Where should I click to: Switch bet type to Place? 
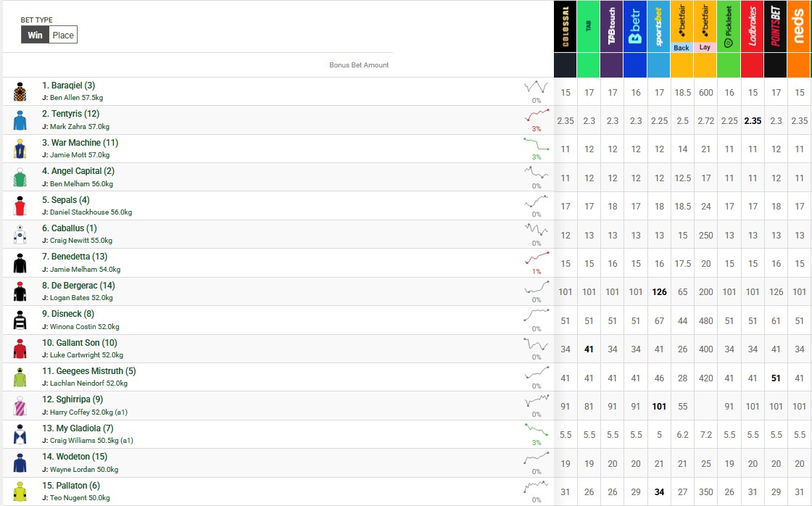point(63,35)
